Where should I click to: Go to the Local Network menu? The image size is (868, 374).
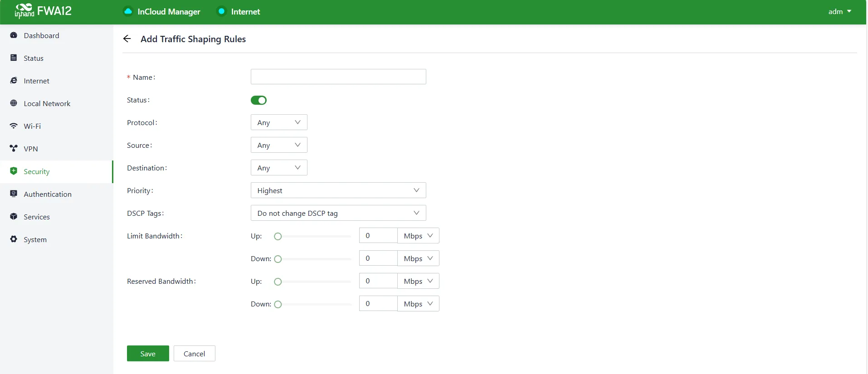57,103
